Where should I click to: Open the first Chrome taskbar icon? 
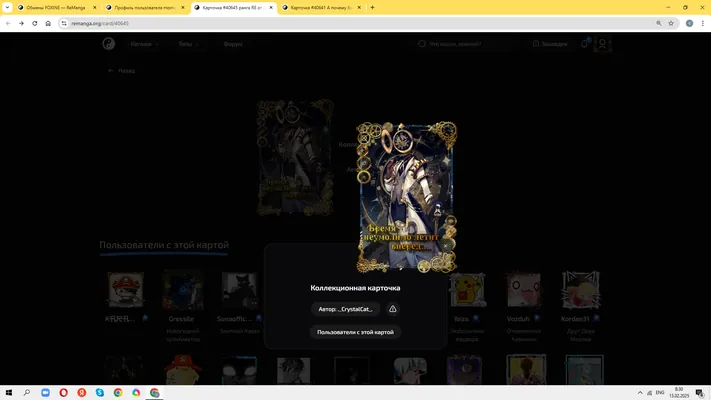118,393
